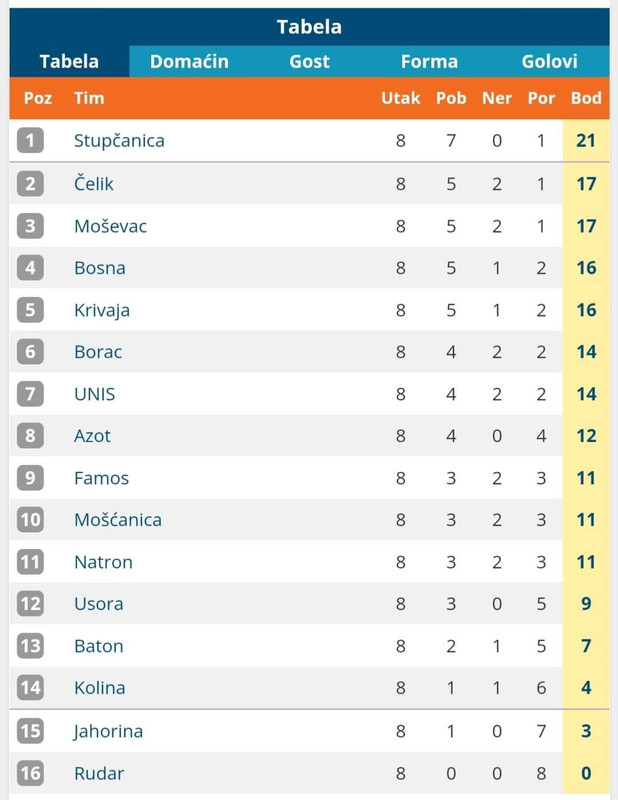This screenshot has width=618, height=800.
Task: Open the Gost tab
Action: coord(309,61)
